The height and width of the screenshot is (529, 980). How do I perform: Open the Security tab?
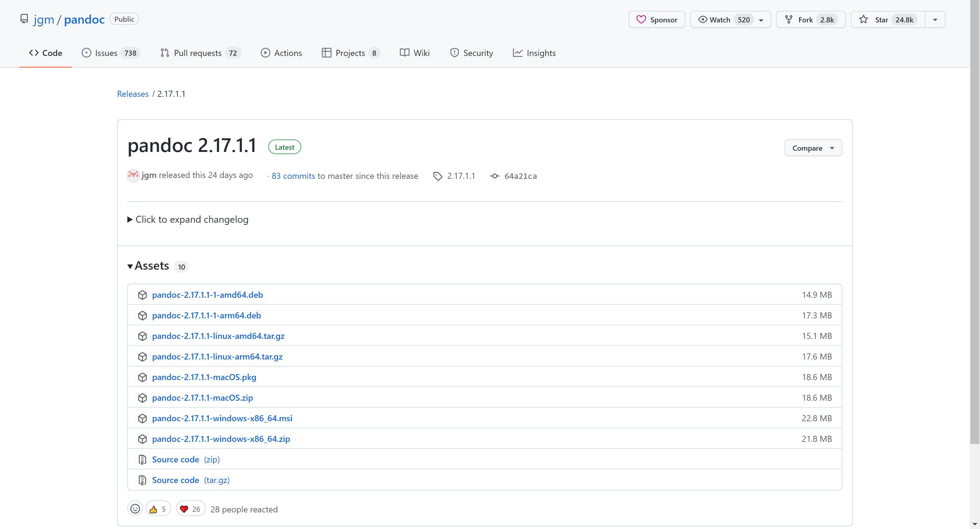click(x=471, y=53)
